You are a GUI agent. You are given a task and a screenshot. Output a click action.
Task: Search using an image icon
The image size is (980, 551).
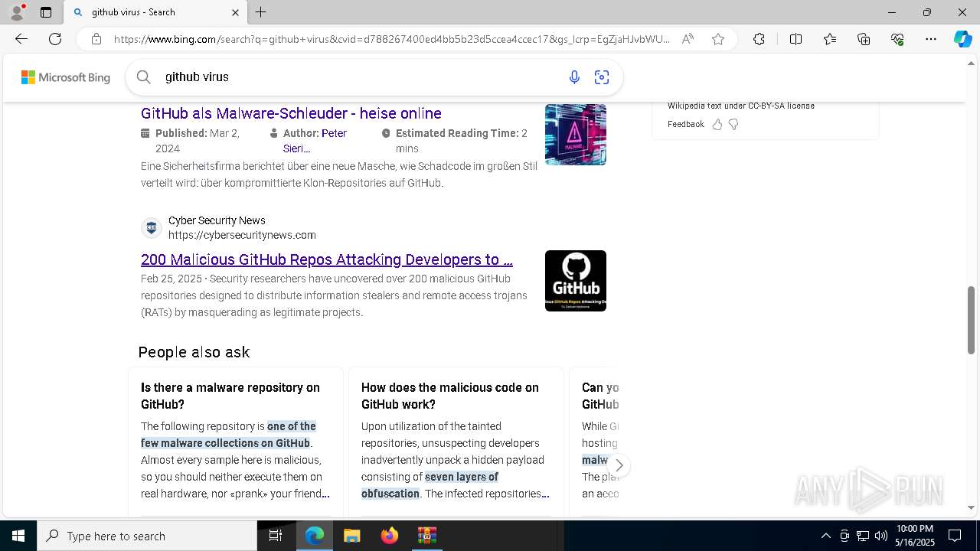602,77
